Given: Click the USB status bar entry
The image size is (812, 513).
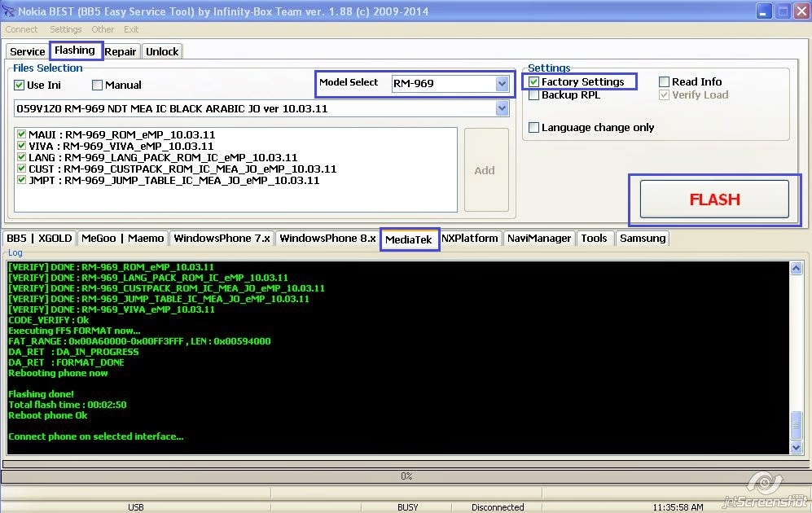Looking at the screenshot, I should point(136,507).
